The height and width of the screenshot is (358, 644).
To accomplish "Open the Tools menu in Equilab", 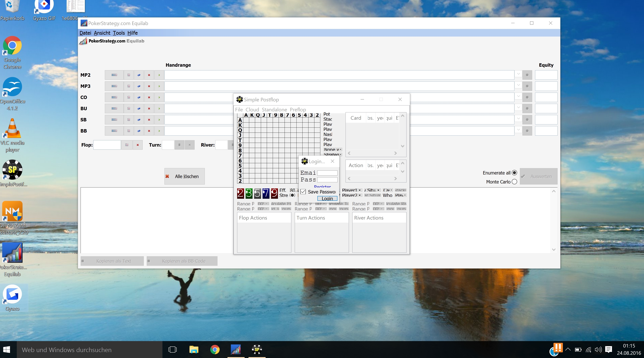I will click(119, 33).
